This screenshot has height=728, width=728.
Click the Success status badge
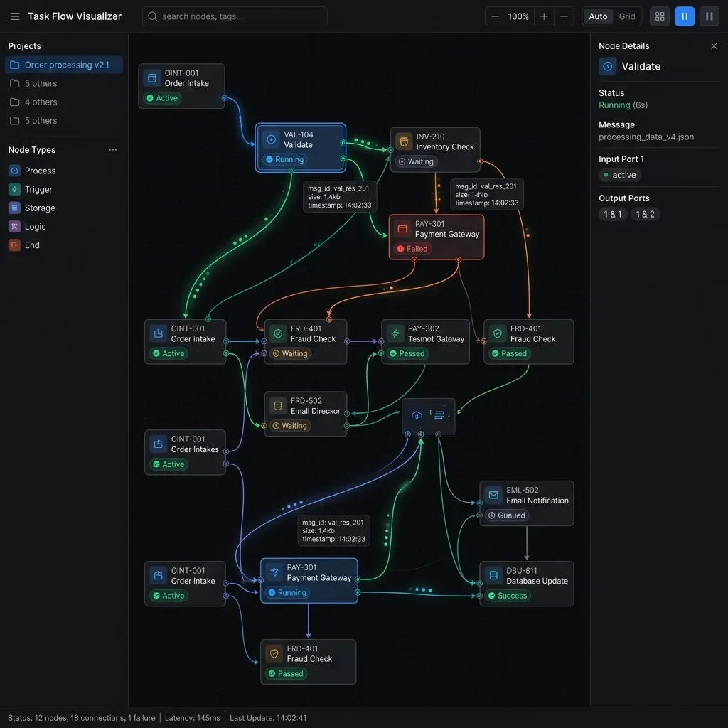click(x=507, y=596)
